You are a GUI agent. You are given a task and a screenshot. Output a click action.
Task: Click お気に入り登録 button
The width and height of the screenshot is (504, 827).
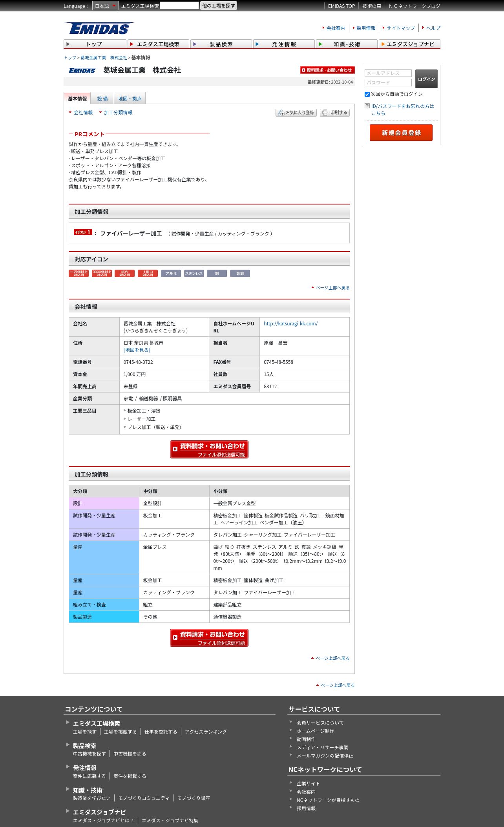click(x=296, y=113)
